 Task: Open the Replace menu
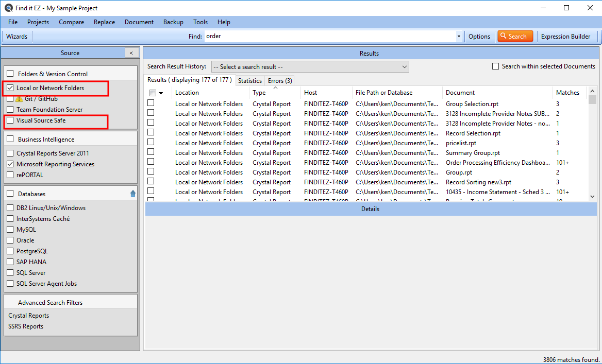(105, 22)
